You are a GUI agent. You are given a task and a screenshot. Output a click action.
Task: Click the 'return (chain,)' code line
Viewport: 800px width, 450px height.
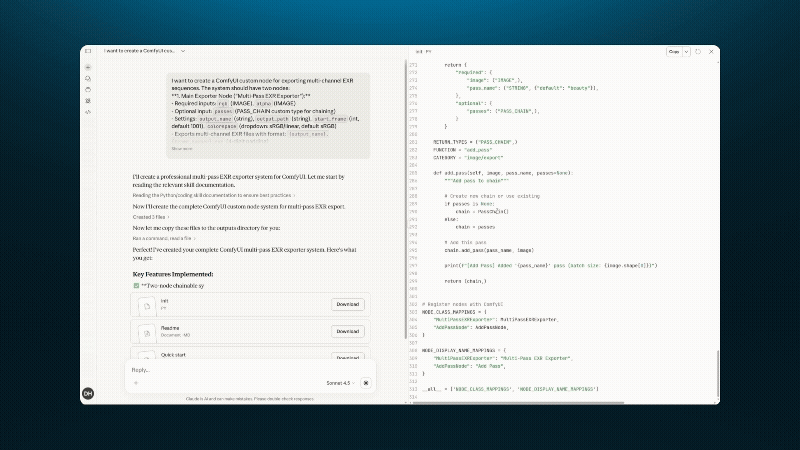tap(465, 281)
